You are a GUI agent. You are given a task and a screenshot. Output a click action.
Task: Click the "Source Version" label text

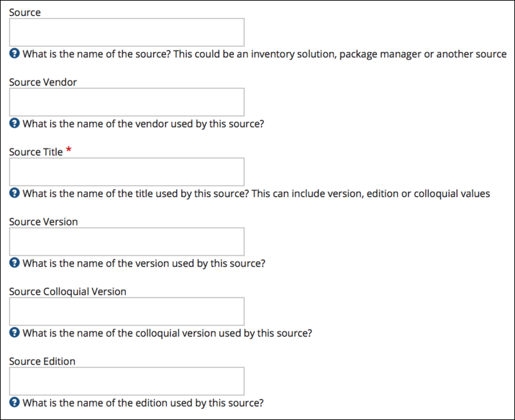[x=43, y=222]
